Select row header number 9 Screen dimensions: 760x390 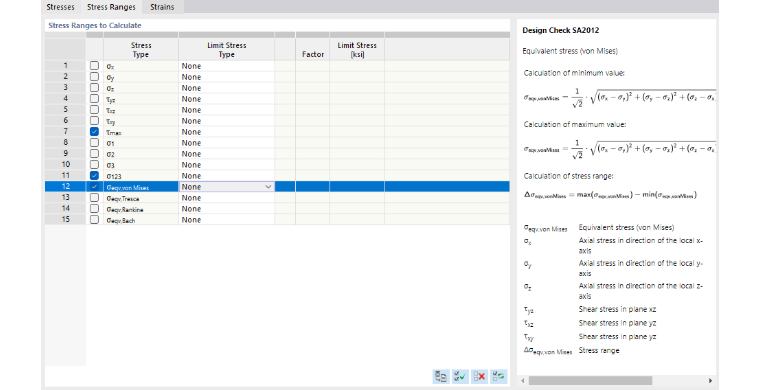(65, 154)
